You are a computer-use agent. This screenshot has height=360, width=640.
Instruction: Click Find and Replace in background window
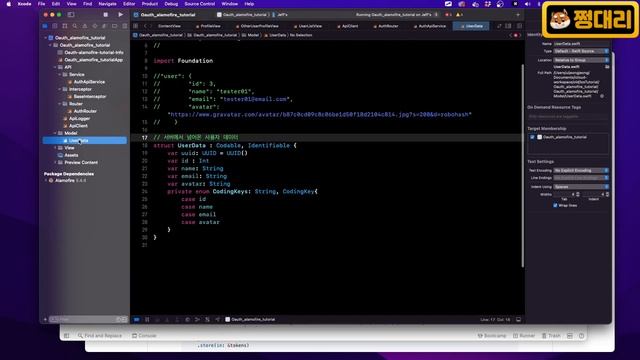[100, 336]
